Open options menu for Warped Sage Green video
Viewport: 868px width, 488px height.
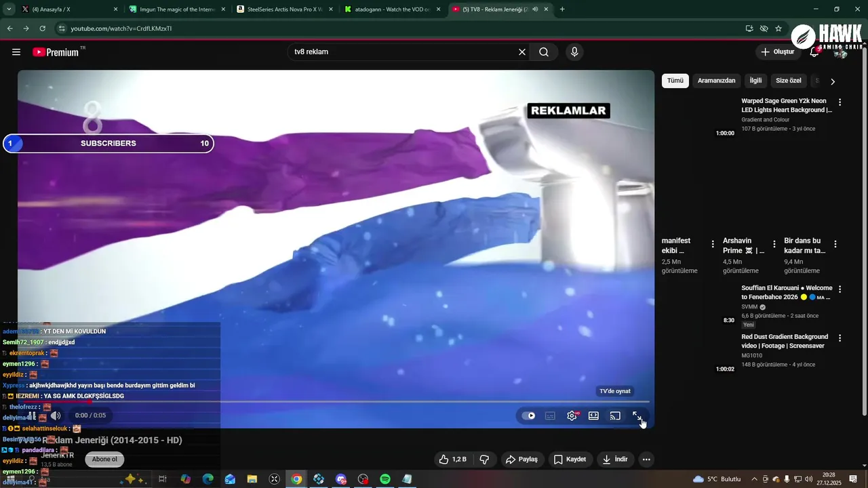pyautogui.click(x=840, y=102)
